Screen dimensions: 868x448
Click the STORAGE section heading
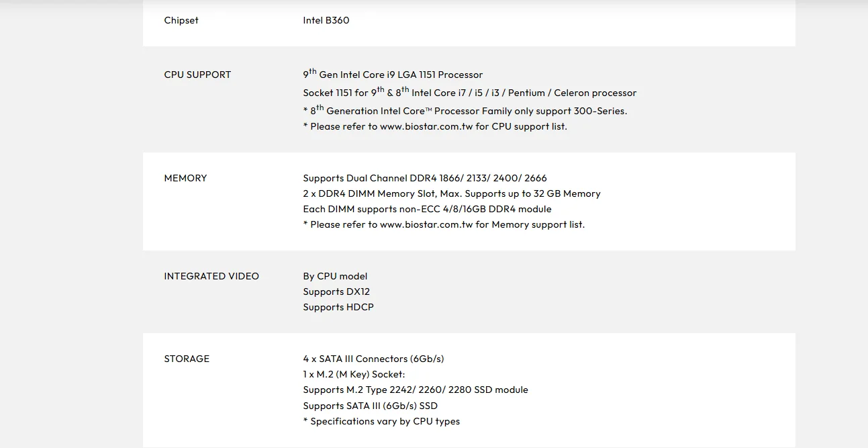[187, 359]
